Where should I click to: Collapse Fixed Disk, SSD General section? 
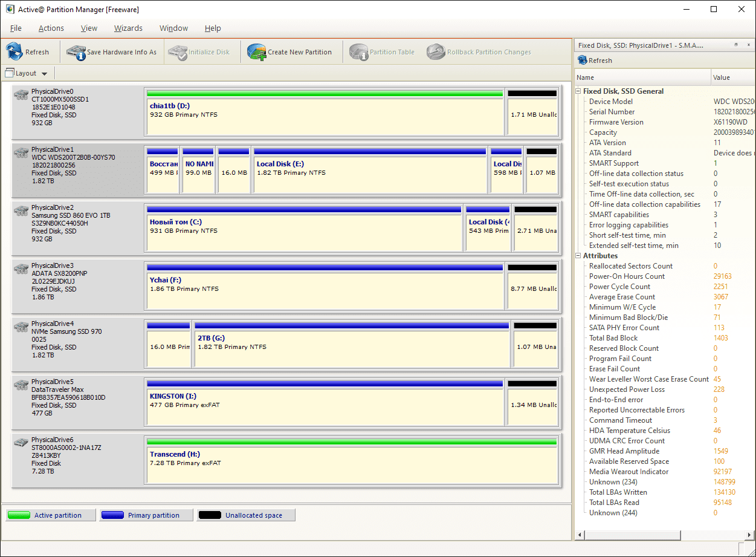coord(578,91)
